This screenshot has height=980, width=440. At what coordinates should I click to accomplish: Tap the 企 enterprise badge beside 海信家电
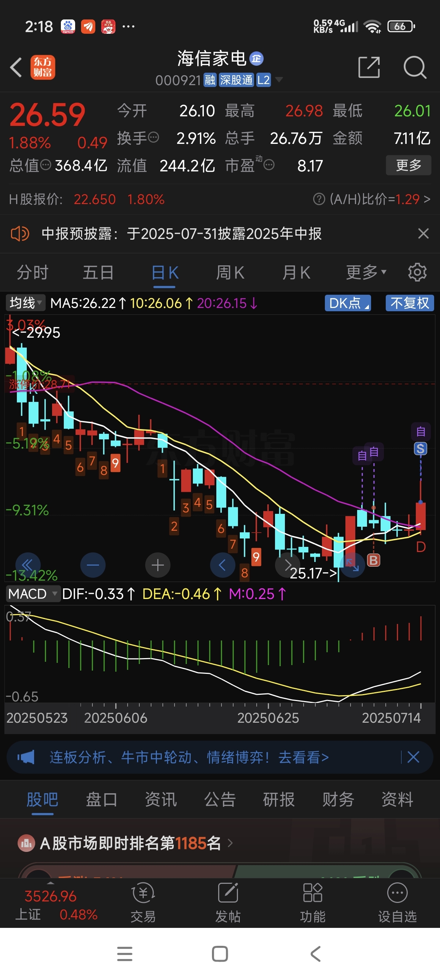(256, 58)
